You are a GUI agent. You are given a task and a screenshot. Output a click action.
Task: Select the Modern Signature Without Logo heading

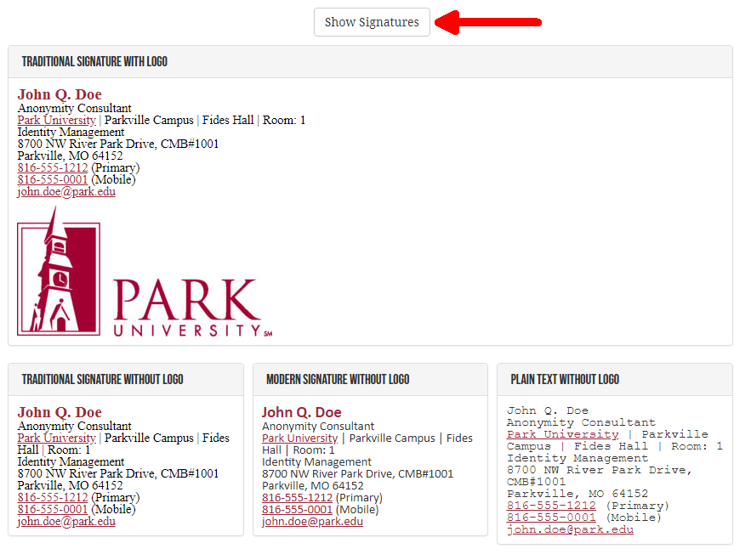click(x=338, y=380)
